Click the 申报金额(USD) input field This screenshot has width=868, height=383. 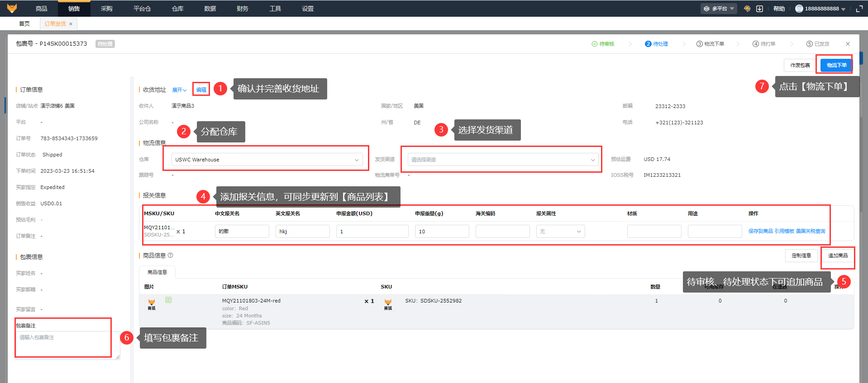[372, 232]
